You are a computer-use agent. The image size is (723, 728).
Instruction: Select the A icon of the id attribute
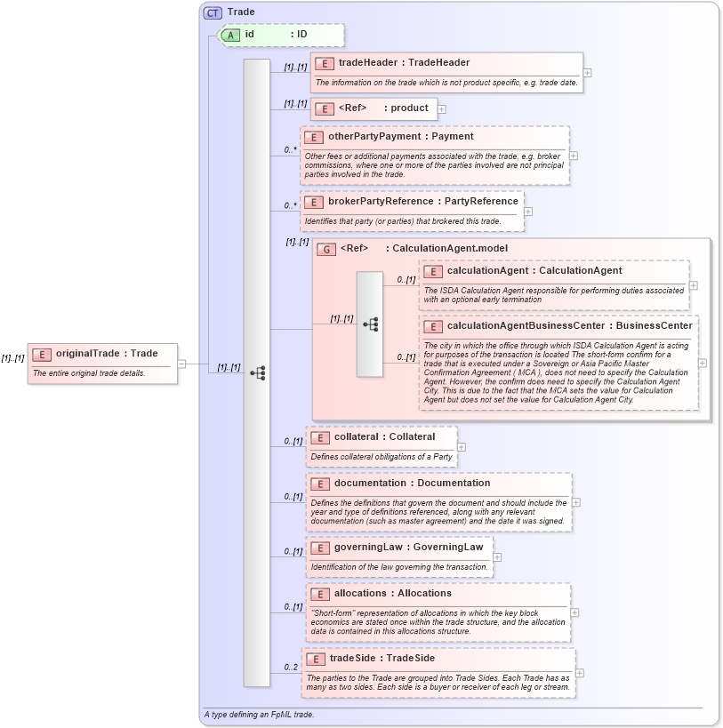pyautogui.click(x=231, y=36)
